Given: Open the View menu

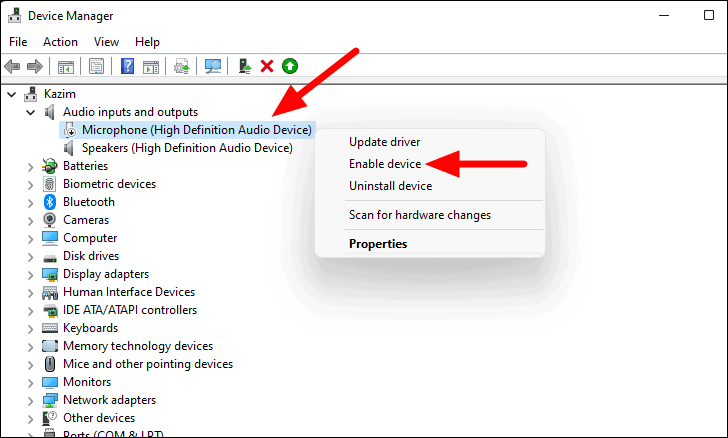Looking at the screenshot, I should pyautogui.click(x=106, y=42).
